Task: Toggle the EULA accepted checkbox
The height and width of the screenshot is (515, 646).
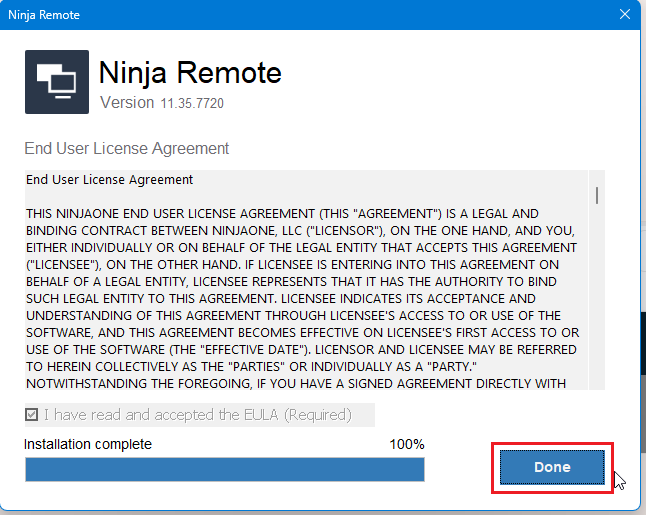Action: click(32, 414)
